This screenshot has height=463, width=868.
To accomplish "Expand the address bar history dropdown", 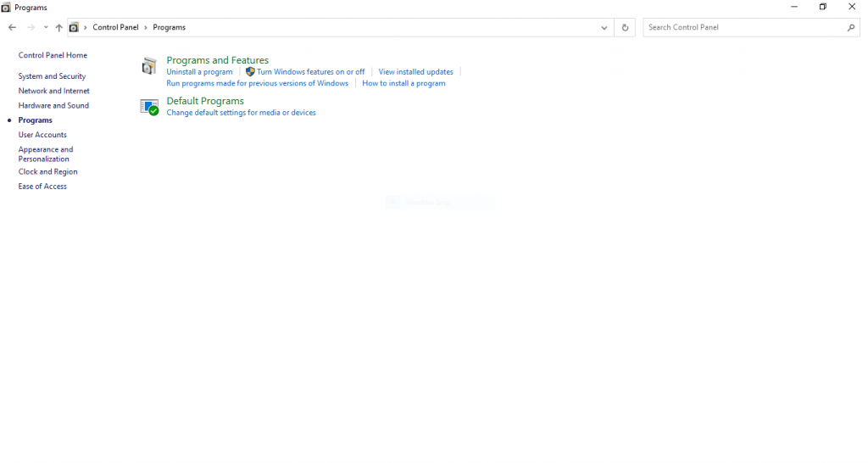I will tap(604, 27).
